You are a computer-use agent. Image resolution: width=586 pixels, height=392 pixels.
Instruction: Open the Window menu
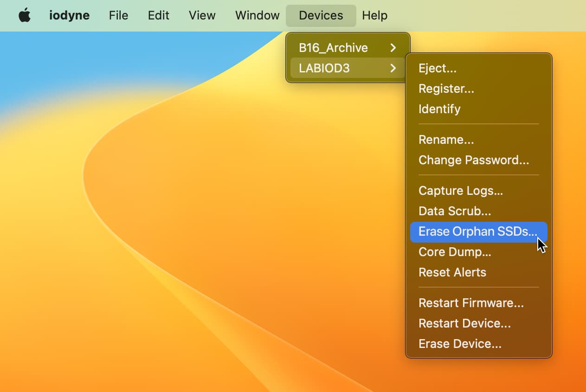point(257,15)
